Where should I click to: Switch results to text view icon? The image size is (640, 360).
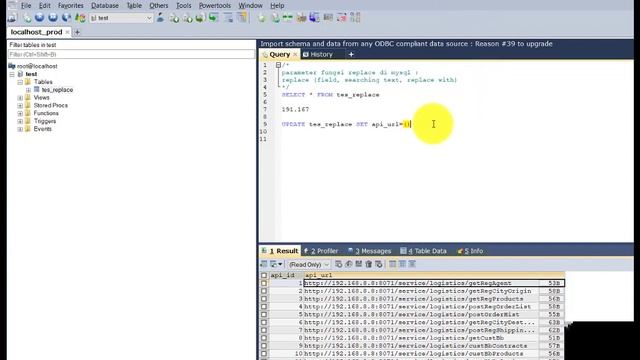click(412, 264)
